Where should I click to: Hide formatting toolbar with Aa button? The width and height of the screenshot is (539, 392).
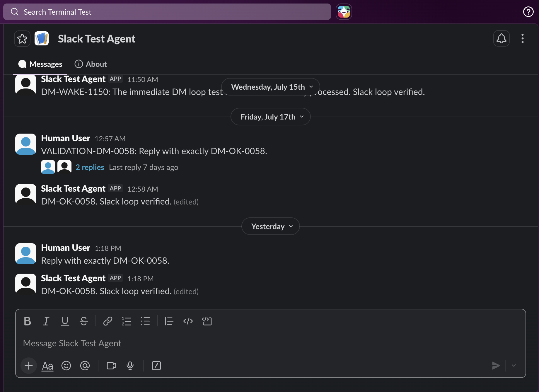coord(47,366)
